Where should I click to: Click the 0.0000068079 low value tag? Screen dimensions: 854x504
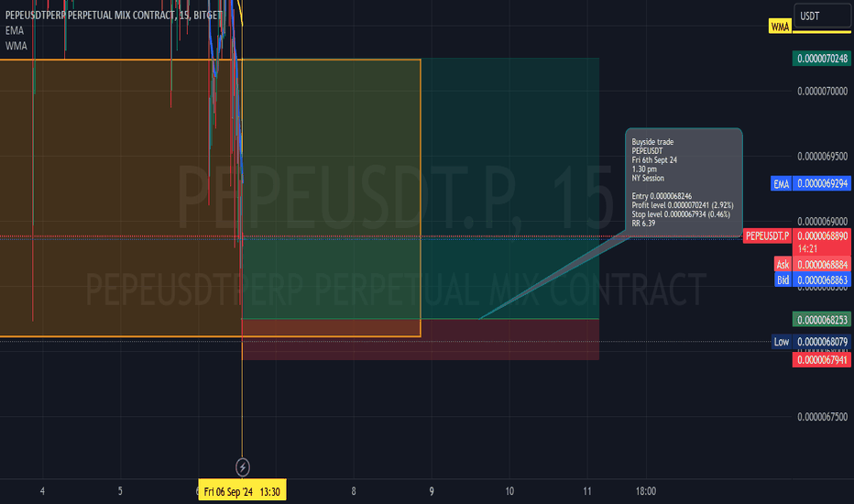point(822,342)
